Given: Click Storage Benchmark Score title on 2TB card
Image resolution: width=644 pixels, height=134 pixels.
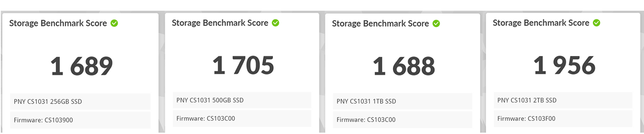Looking at the screenshot, I should click(x=541, y=23).
